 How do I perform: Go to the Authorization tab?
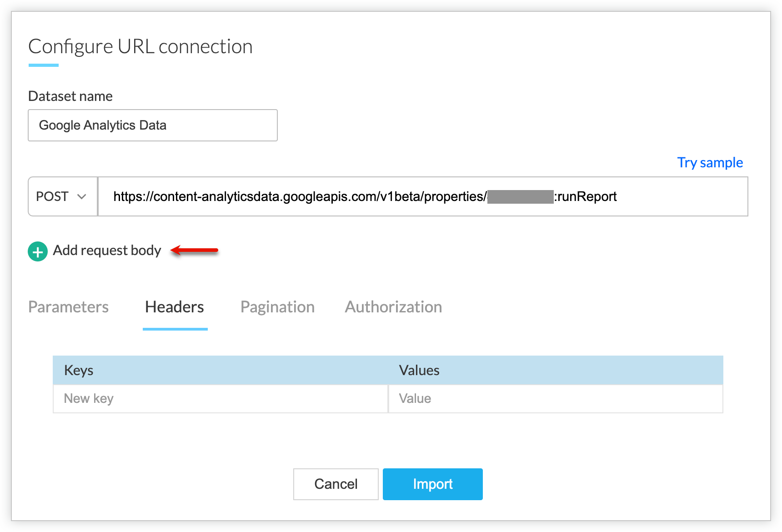coord(393,307)
